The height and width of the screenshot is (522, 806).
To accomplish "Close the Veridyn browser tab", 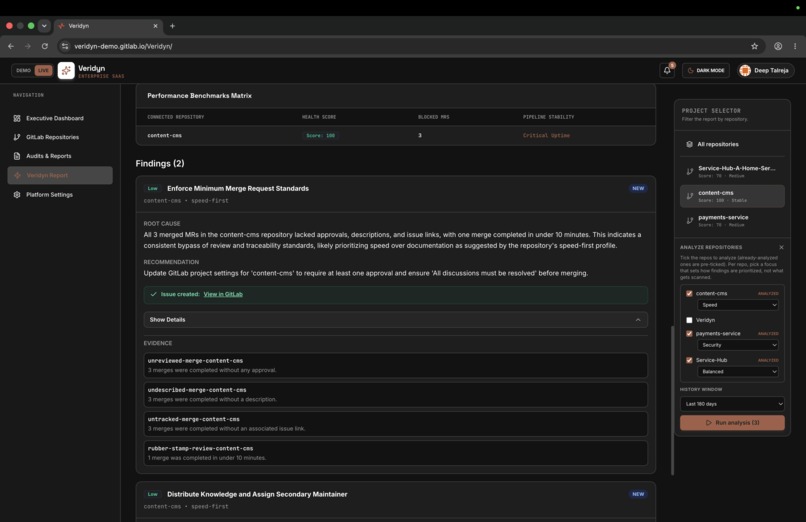I will (x=155, y=26).
